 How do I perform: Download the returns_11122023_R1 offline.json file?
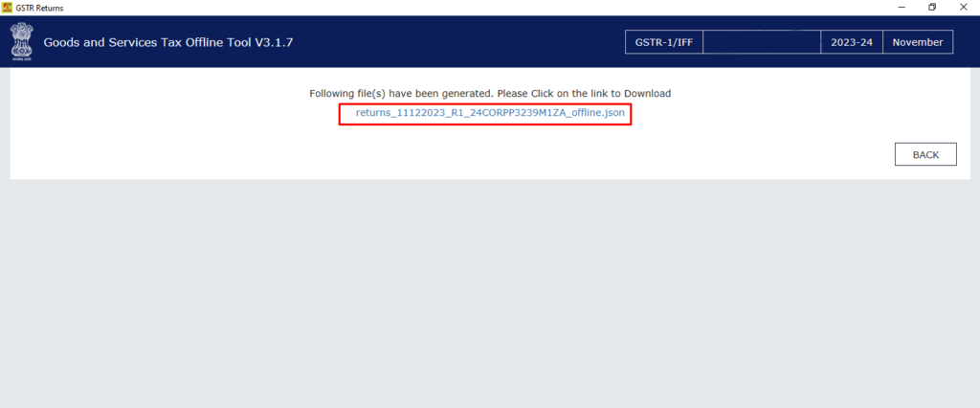pos(490,113)
